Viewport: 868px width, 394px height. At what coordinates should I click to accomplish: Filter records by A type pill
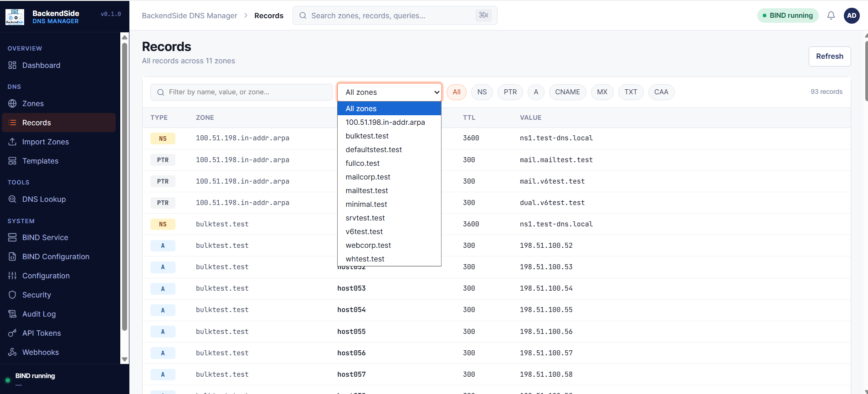click(x=536, y=92)
